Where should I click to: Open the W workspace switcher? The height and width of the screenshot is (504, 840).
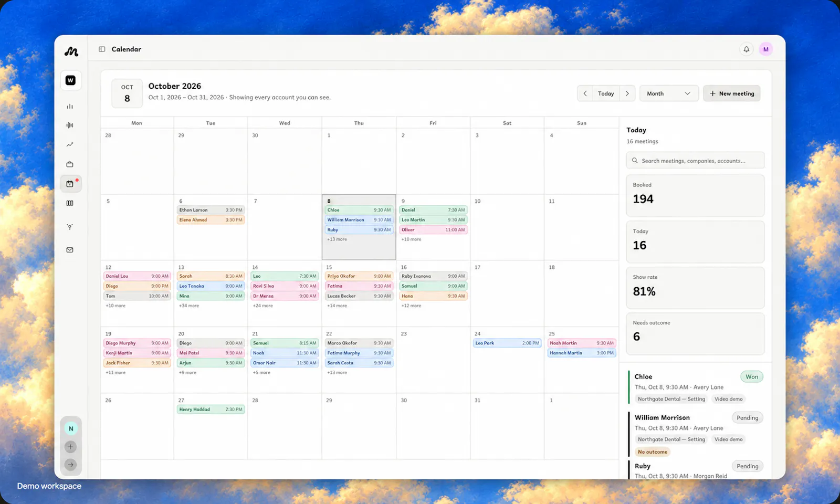coord(70,80)
